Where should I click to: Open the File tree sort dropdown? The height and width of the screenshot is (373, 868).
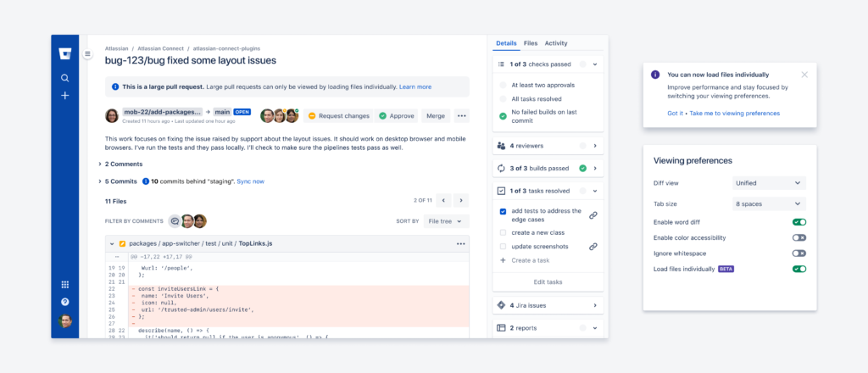[446, 220]
